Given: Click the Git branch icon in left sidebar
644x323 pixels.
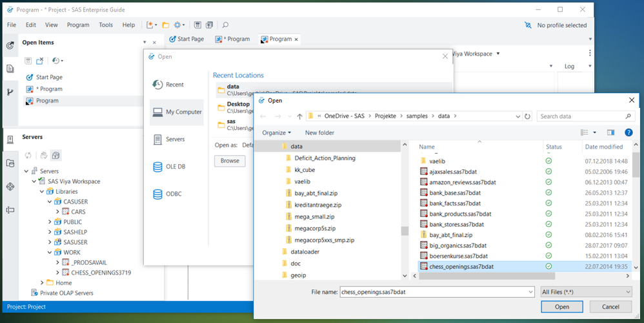Looking at the screenshot, I should (10, 92).
